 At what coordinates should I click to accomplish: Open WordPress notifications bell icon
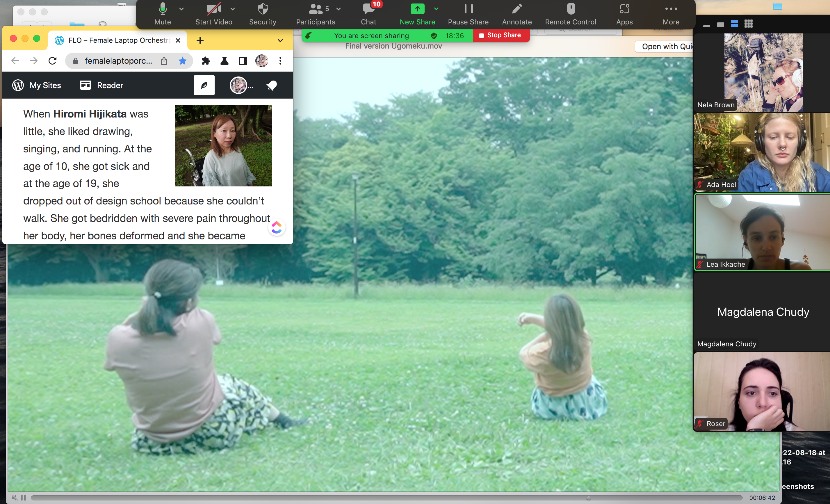click(272, 85)
